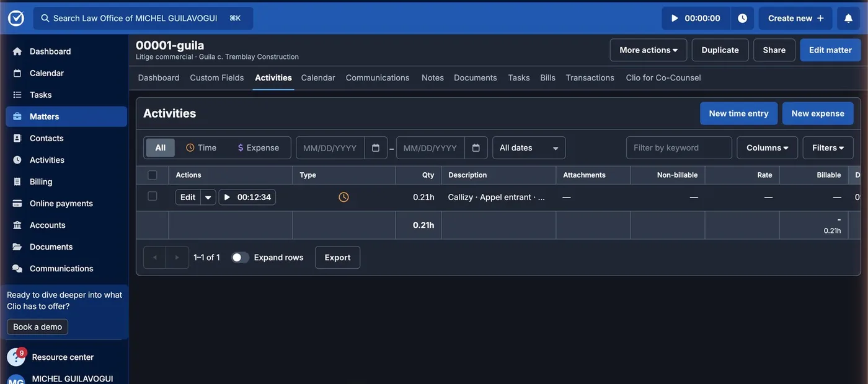
Task: Open Billing in the sidebar
Action: [x=66, y=181]
